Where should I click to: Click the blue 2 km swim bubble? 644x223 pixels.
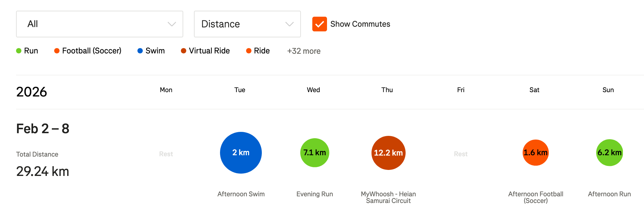pyautogui.click(x=241, y=153)
